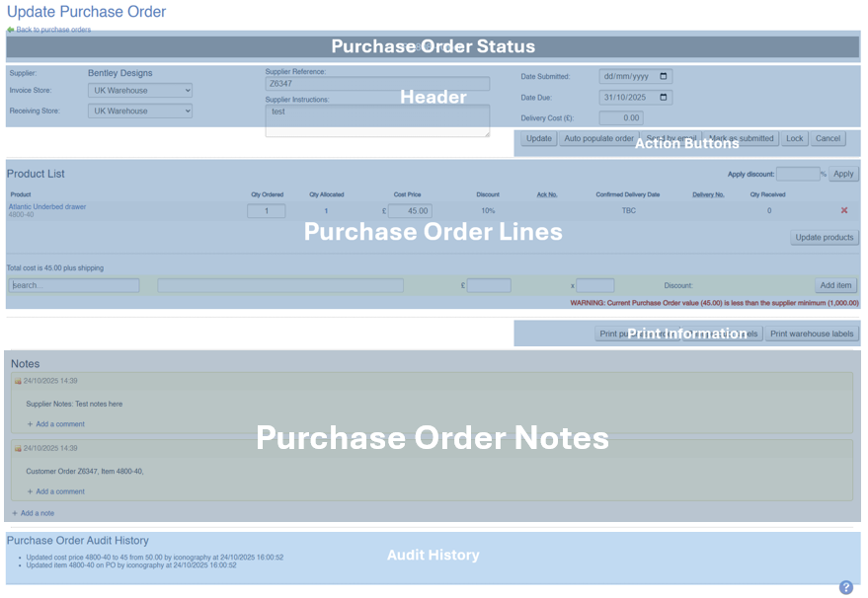Click the first note's icon dated 24/10/2025
The width and height of the screenshot is (868, 598).
(x=18, y=381)
